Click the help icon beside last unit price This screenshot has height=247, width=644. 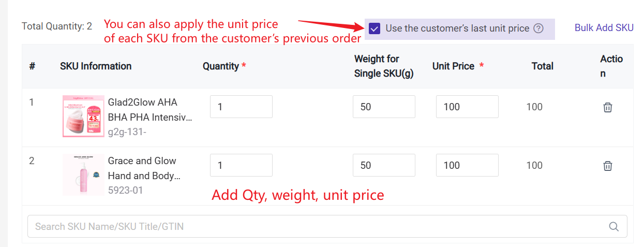[538, 28]
